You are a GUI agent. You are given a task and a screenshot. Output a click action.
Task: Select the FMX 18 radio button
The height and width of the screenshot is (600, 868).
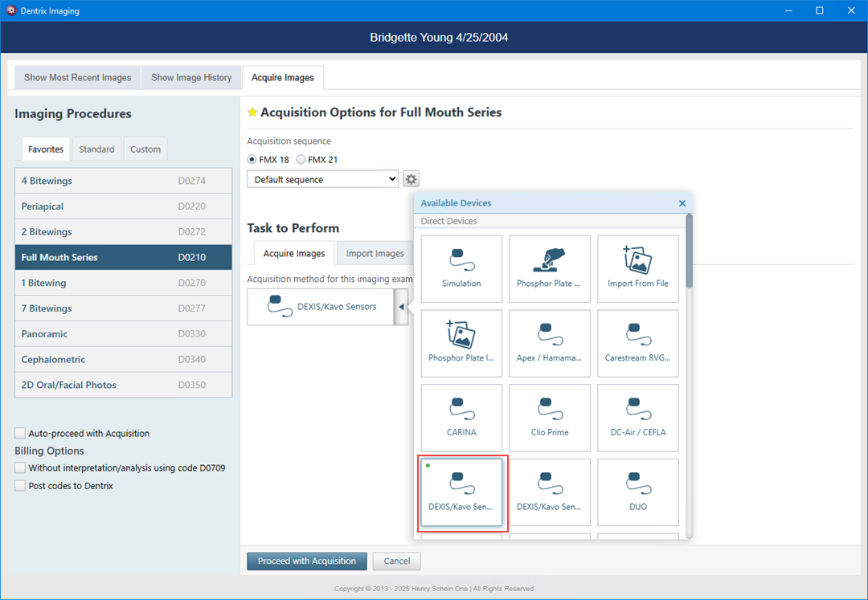pos(252,159)
